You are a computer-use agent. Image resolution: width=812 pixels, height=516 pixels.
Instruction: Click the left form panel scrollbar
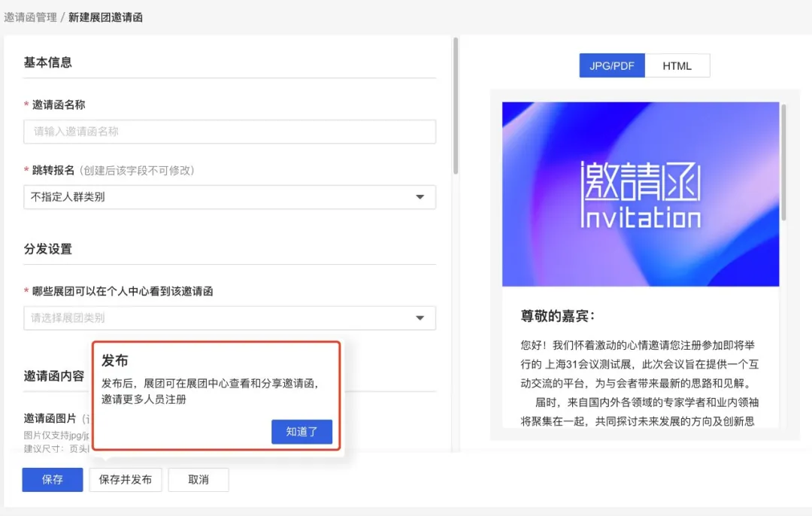pyautogui.click(x=455, y=105)
